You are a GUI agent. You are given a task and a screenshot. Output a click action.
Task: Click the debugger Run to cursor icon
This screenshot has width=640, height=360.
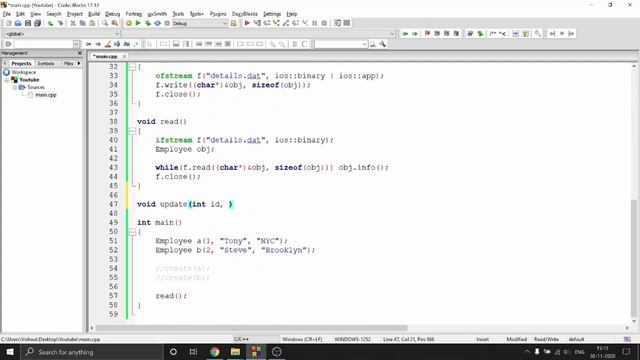[x=257, y=23]
